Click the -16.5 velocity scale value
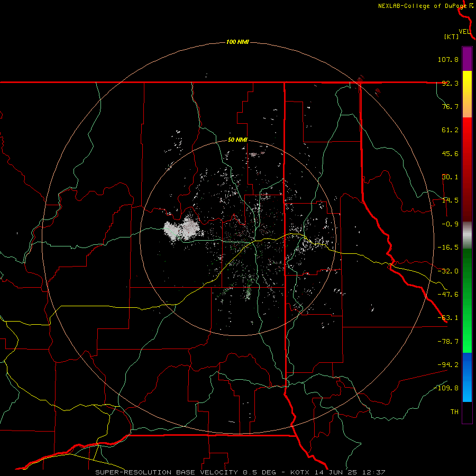The width and height of the screenshot is (476, 476). [x=448, y=248]
